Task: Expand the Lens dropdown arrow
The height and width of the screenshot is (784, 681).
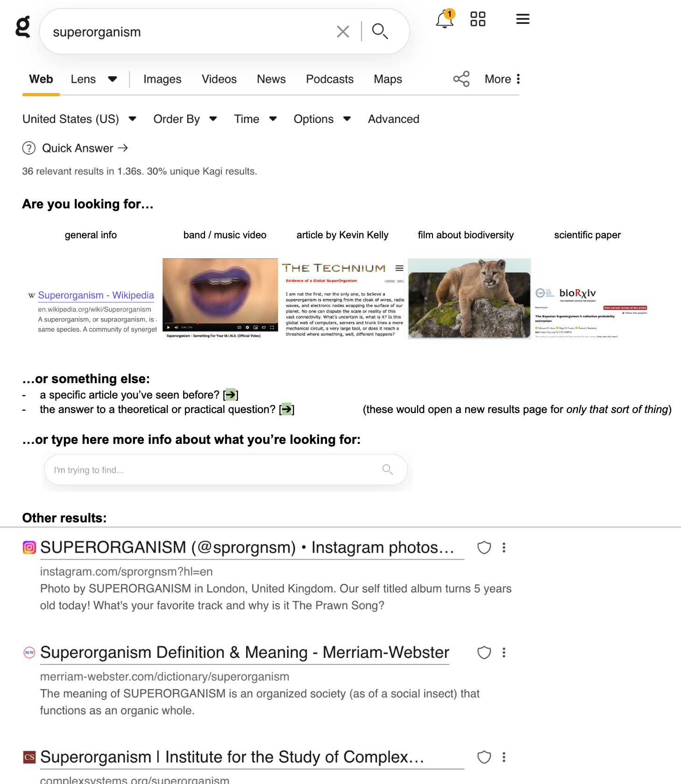Action: (x=112, y=79)
